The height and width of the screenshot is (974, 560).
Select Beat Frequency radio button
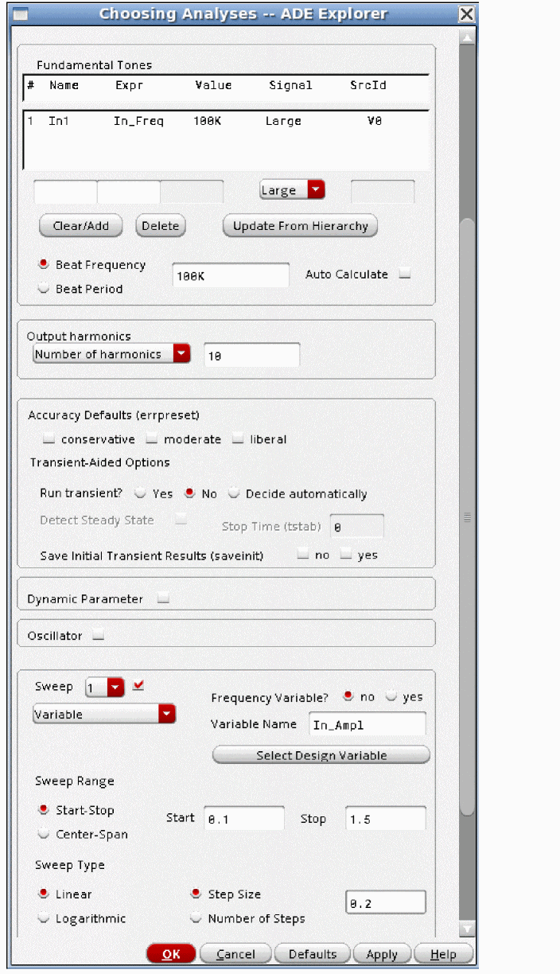(x=43, y=264)
